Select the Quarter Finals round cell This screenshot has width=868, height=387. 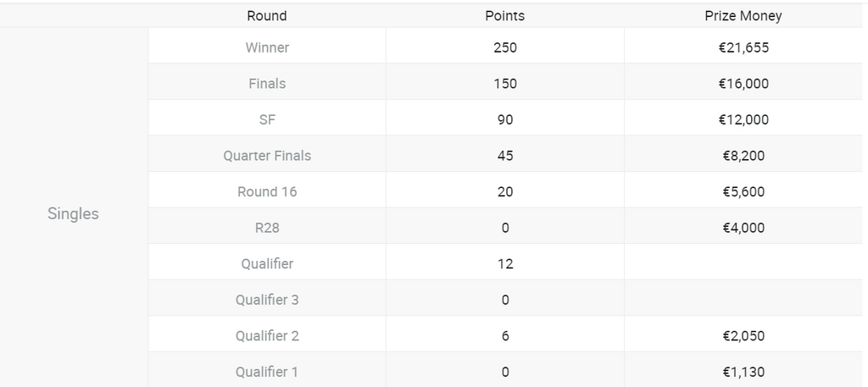(x=267, y=156)
